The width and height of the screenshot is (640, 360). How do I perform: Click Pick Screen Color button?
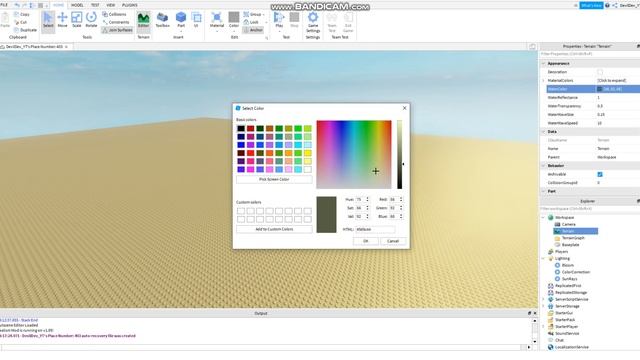pos(274,179)
